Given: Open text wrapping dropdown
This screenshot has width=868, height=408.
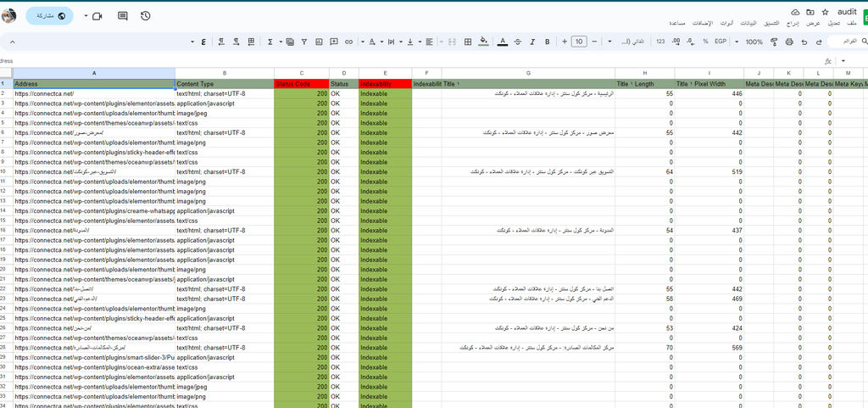Looking at the screenshot, I should (x=388, y=42).
